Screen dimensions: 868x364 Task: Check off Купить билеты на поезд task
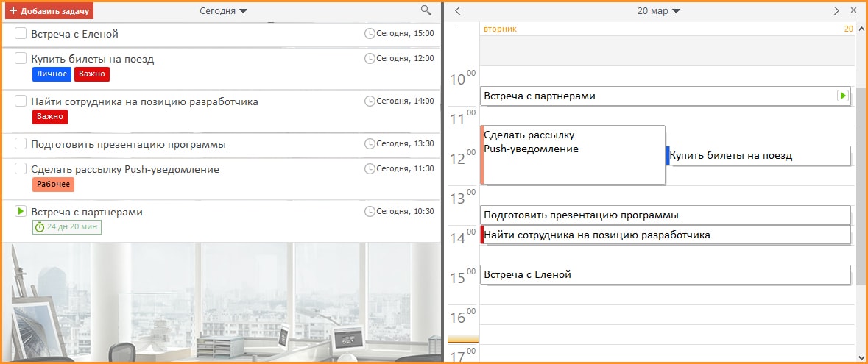coord(21,59)
